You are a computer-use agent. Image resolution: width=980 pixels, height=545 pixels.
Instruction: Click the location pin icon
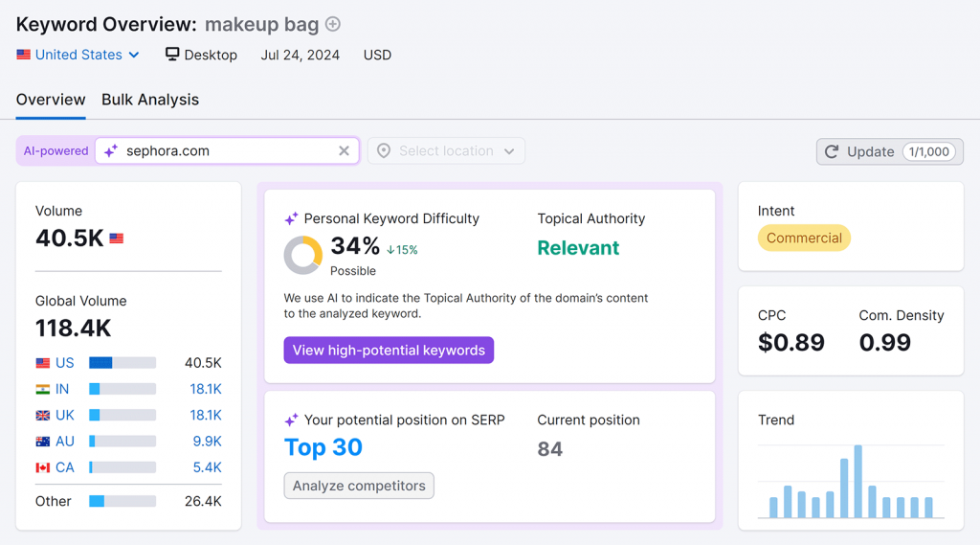384,151
